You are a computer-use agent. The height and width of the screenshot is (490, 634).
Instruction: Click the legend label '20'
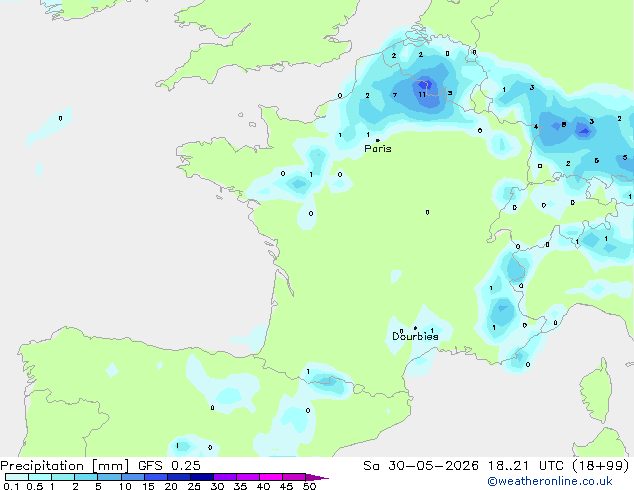171,486
